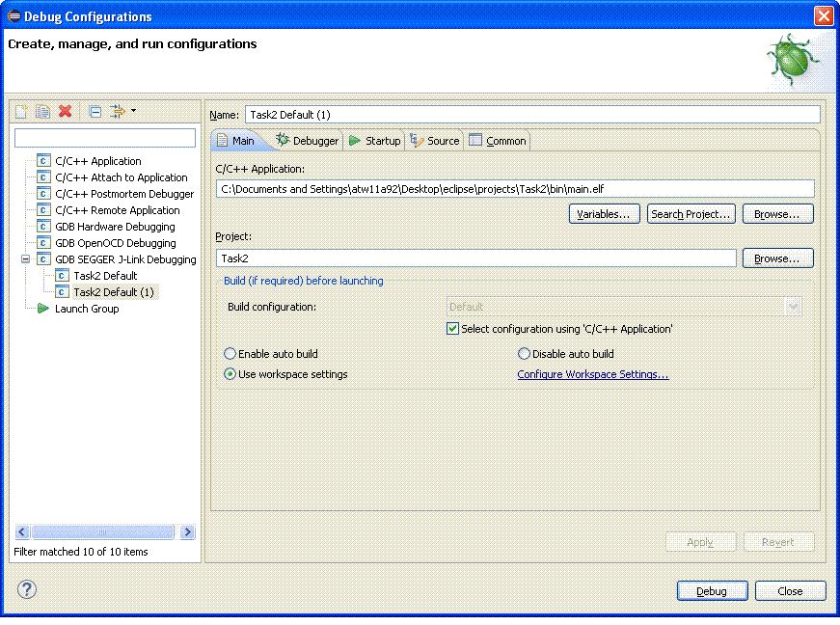This screenshot has height=625, width=840.
Task: Open the Build configuration dropdown
Action: (x=624, y=307)
